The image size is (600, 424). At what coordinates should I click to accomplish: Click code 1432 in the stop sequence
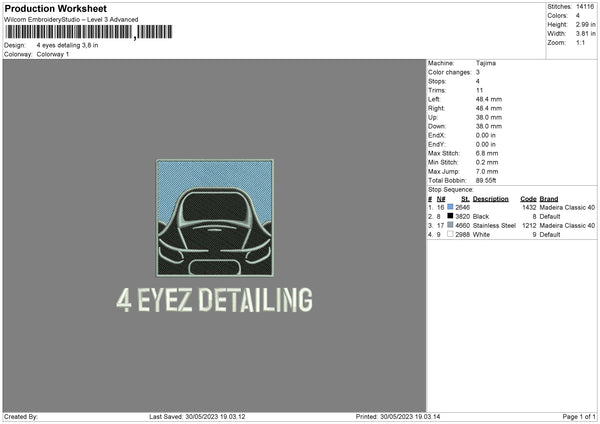(529, 207)
